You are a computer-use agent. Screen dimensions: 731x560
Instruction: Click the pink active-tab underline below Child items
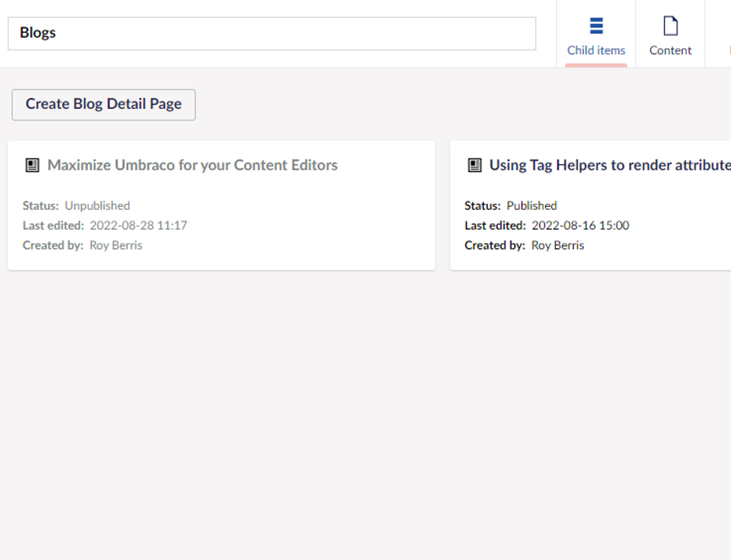point(596,65)
